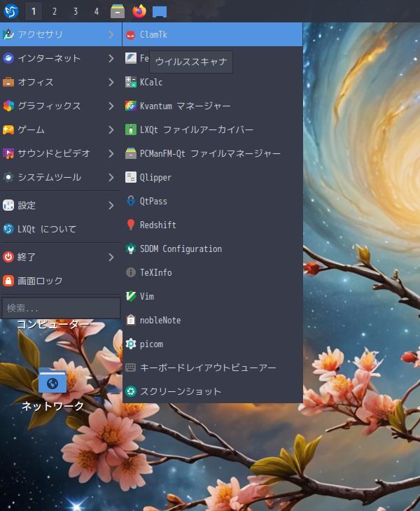
Task: Launch nobleNote from the submenu
Action: pos(212,320)
